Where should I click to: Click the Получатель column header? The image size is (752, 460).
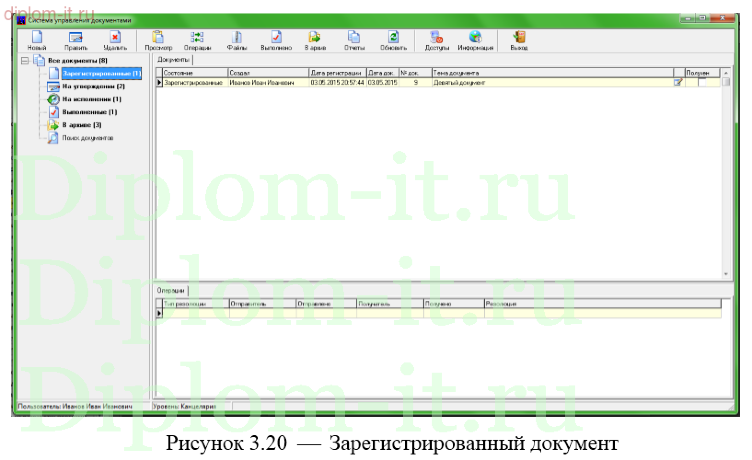tap(390, 304)
